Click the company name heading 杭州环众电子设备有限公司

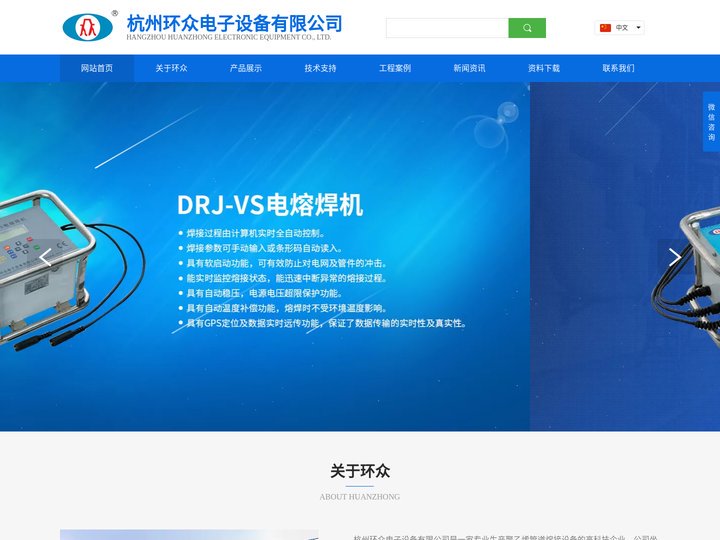pyautogui.click(x=235, y=23)
